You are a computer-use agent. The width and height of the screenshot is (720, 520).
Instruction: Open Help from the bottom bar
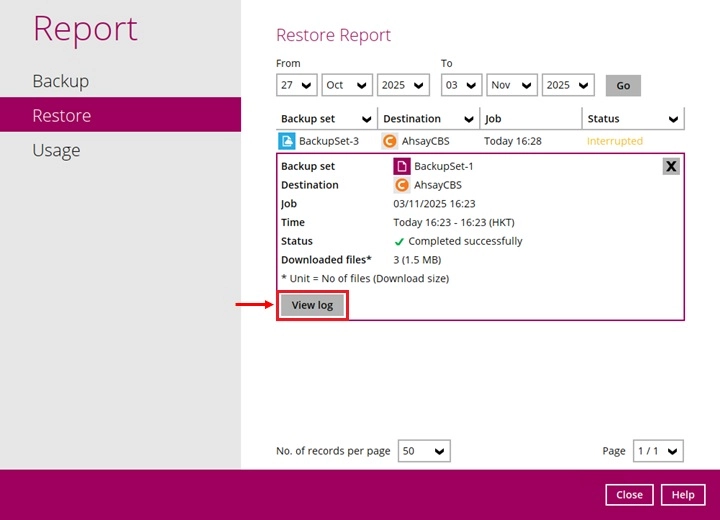pyautogui.click(x=683, y=495)
